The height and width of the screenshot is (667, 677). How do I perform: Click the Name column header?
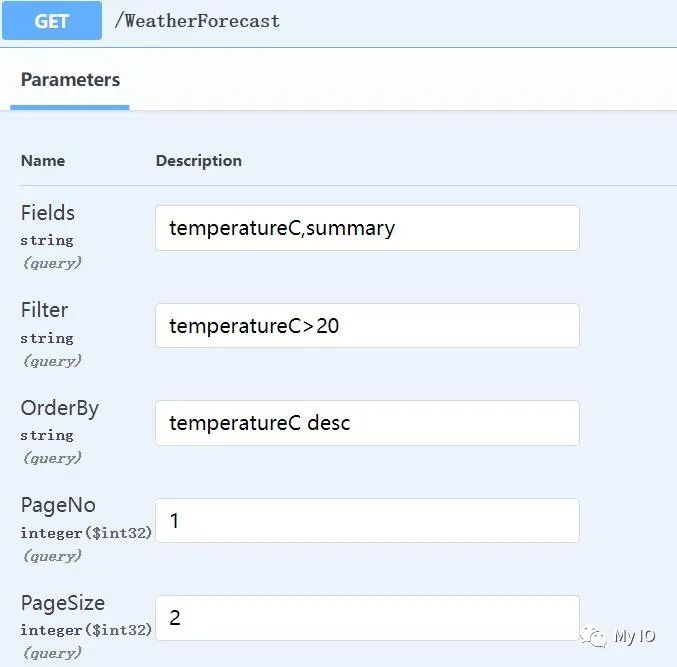(x=43, y=161)
